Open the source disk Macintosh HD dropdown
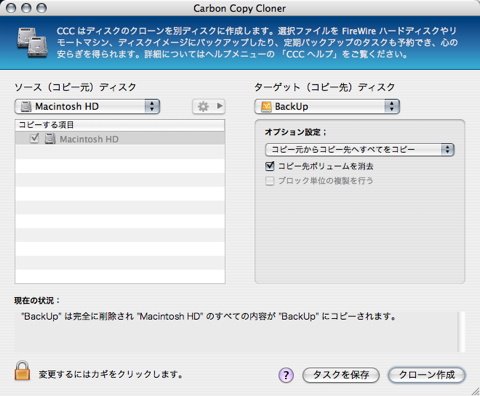 [x=87, y=107]
